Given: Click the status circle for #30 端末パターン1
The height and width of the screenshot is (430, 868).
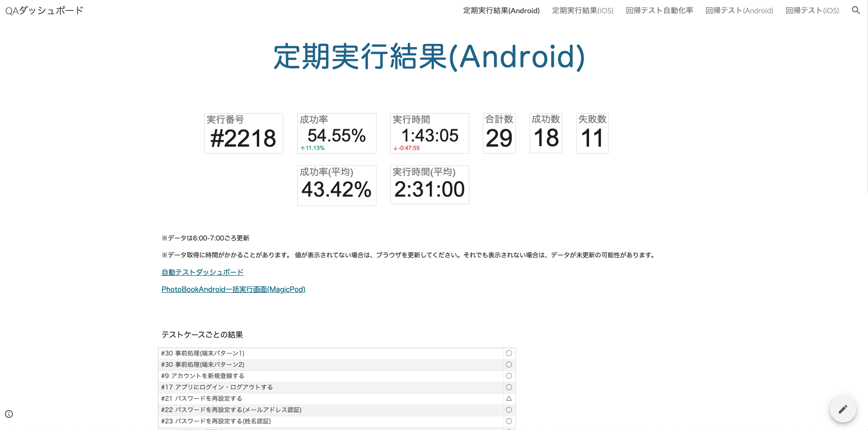Looking at the screenshot, I should click(x=508, y=353).
